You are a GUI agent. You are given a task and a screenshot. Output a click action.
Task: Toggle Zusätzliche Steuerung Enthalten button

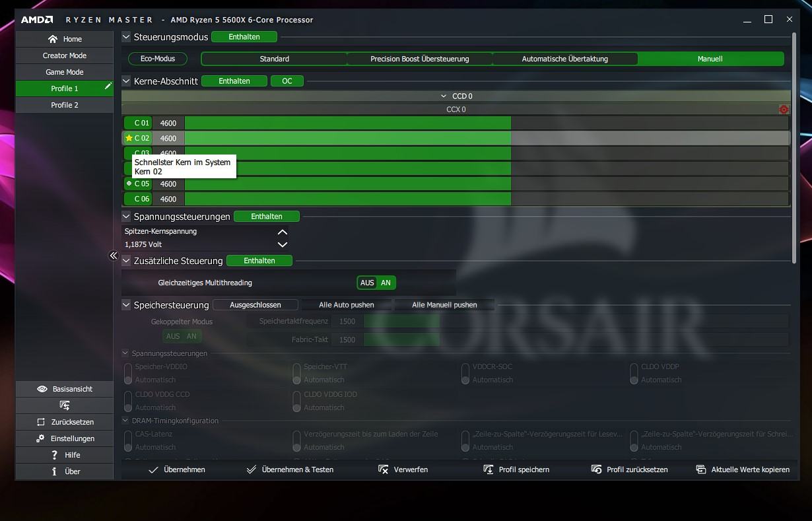[259, 261]
